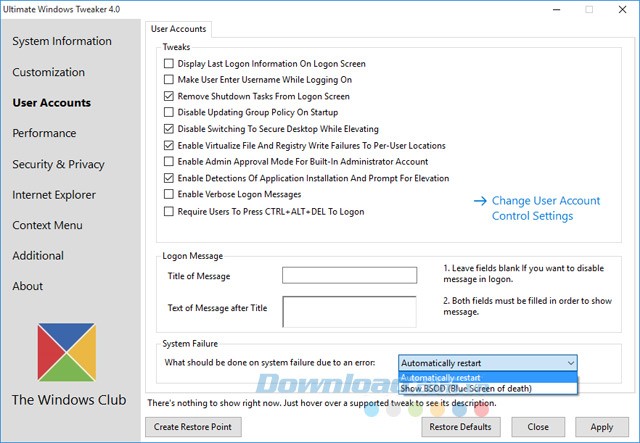
Task: Focus the Title of Message field
Action: (349, 275)
